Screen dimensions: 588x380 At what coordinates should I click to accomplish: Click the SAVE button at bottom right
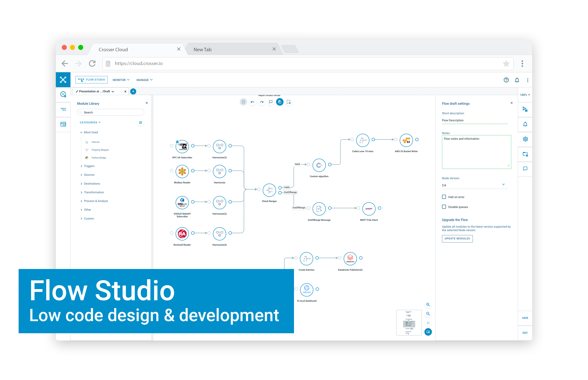coord(525,318)
